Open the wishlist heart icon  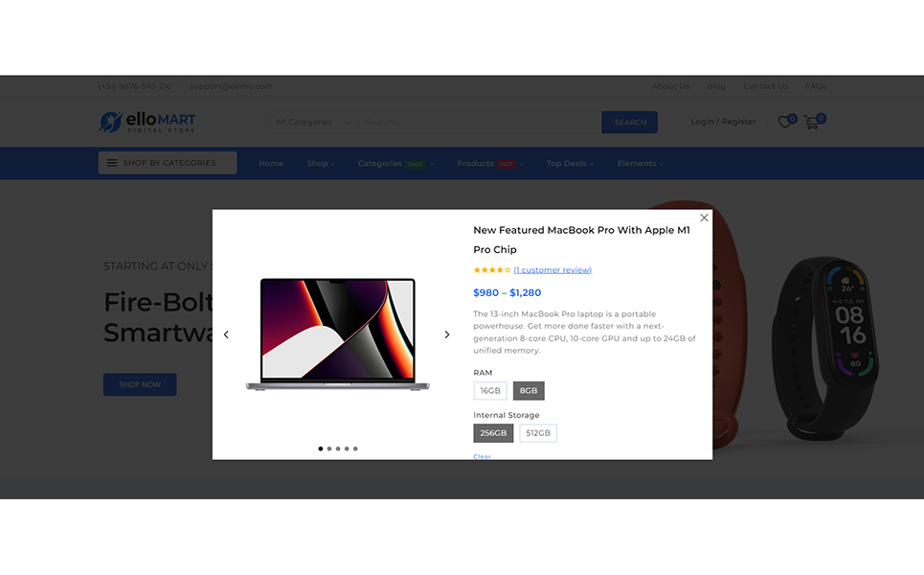coord(784,122)
